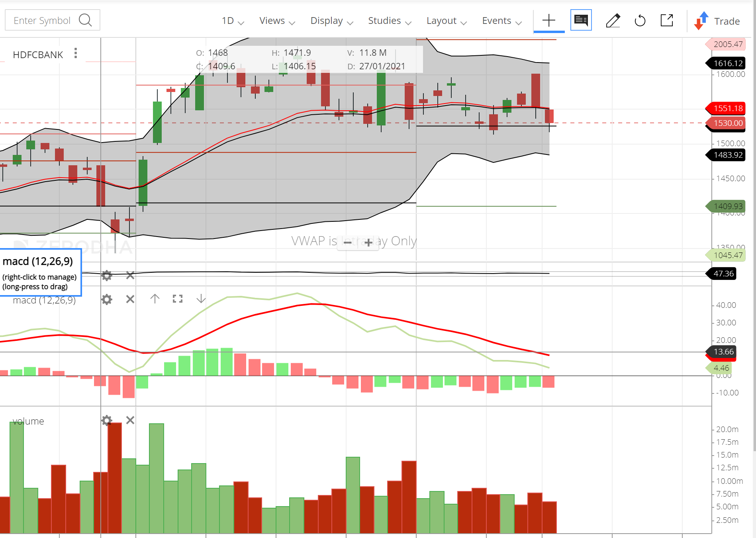Click the 1600.00 price axis tick
Viewport: 756px width, 538px height.
pos(731,74)
